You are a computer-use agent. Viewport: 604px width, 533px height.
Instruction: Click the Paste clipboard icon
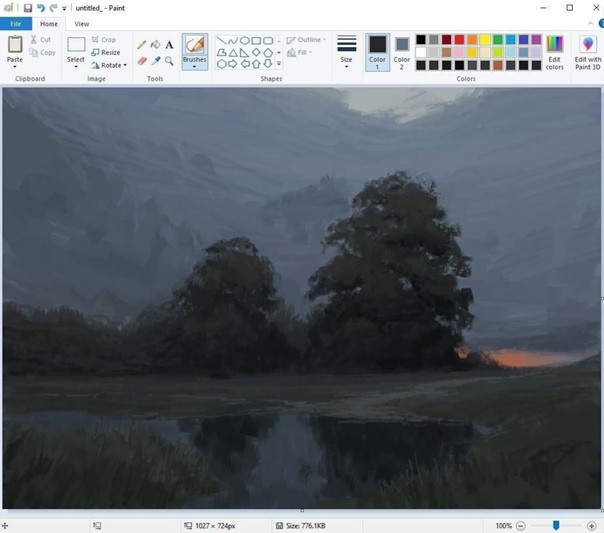pyautogui.click(x=15, y=44)
